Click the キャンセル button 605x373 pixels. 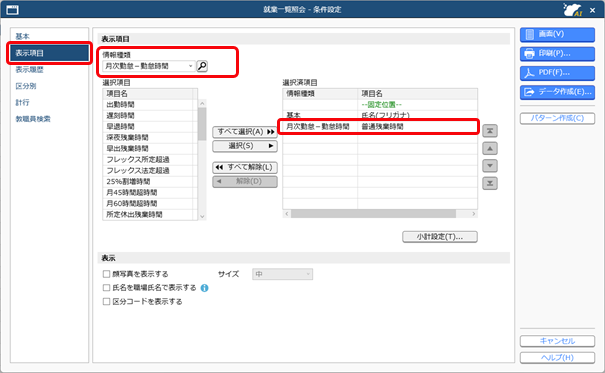pos(557,341)
